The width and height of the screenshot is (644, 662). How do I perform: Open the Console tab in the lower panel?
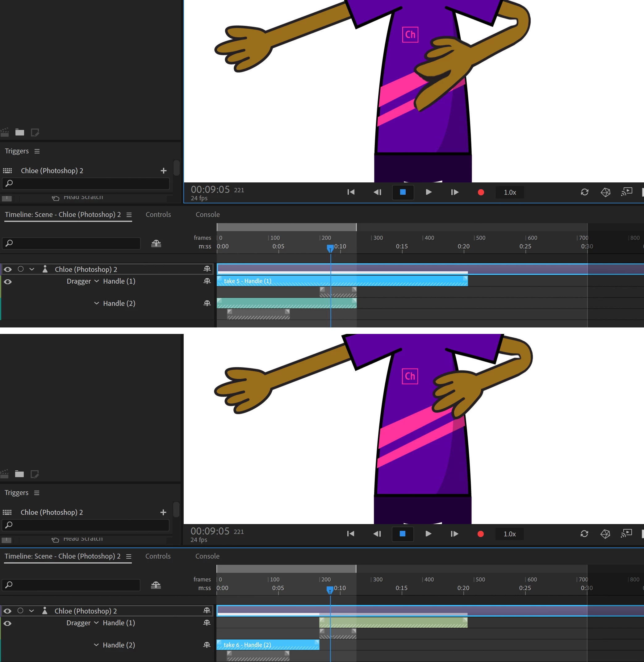click(207, 556)
